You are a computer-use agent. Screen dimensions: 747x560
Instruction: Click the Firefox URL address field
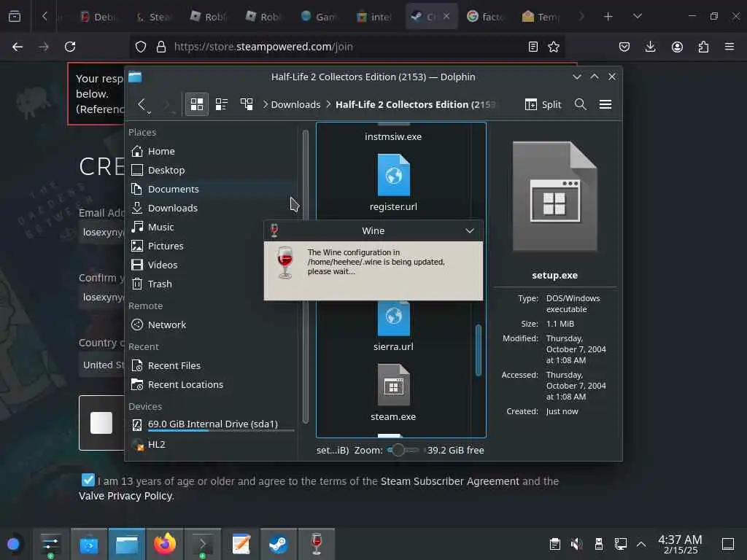point(346,47)
